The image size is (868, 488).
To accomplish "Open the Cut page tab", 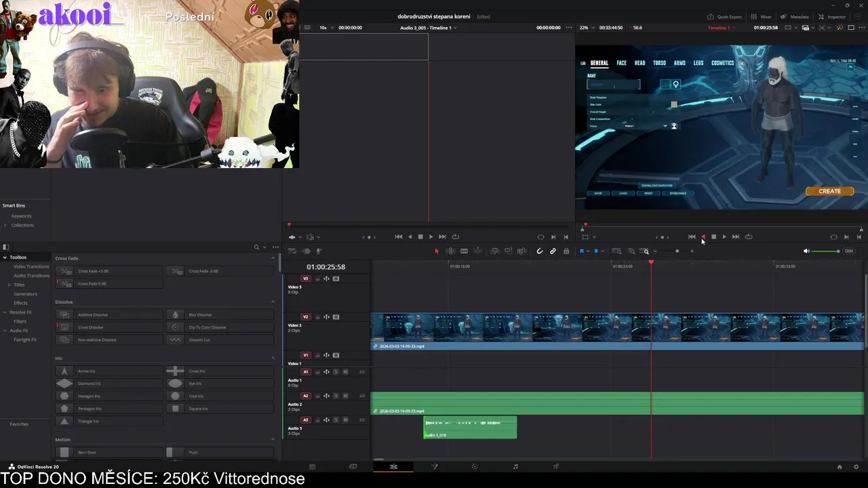I will click(353, 466).
